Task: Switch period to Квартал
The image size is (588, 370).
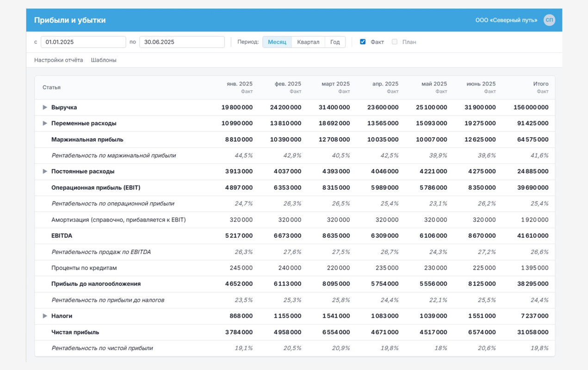Action: (x=308, y=42)
